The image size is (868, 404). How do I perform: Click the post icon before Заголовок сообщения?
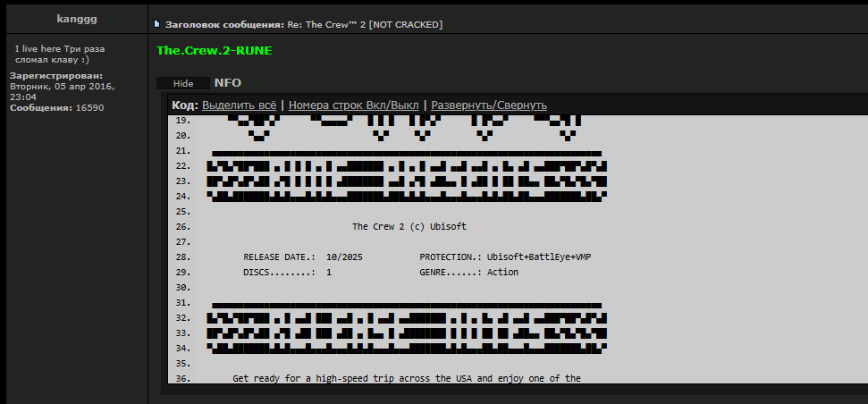pyautogui.click(x=156, y=24)
